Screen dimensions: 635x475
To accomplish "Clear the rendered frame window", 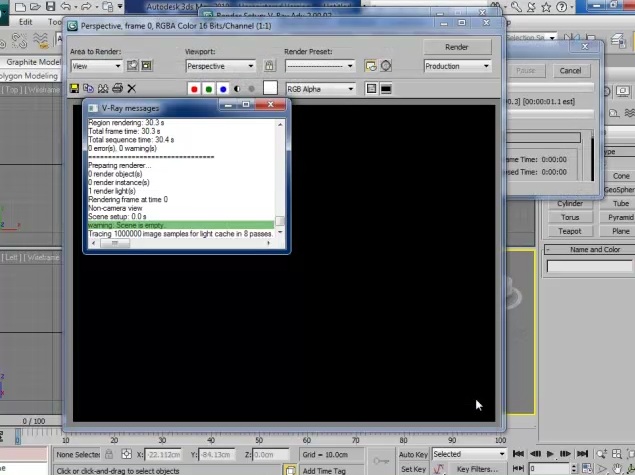I will coord(132,88).
